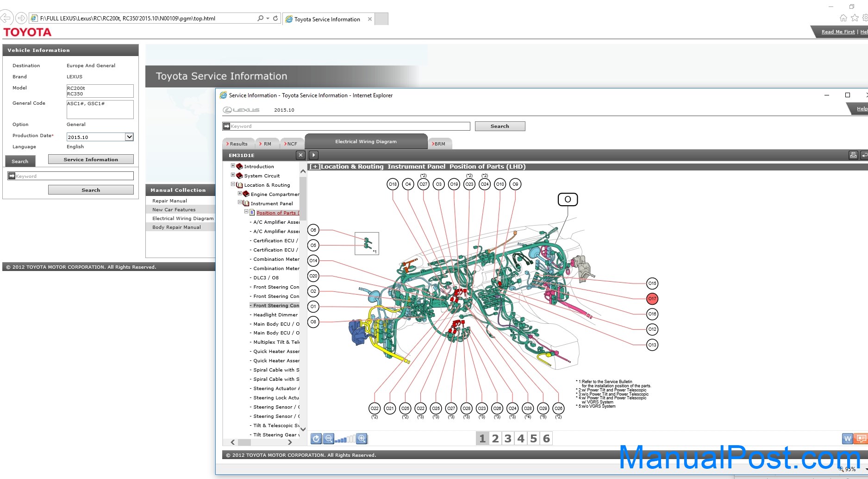Click the large O area label box
The image size is (868, 479).
[568, 199]
